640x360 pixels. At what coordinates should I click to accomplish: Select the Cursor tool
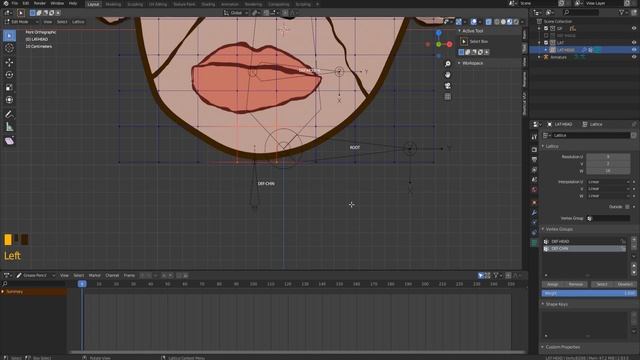(9, 48)
